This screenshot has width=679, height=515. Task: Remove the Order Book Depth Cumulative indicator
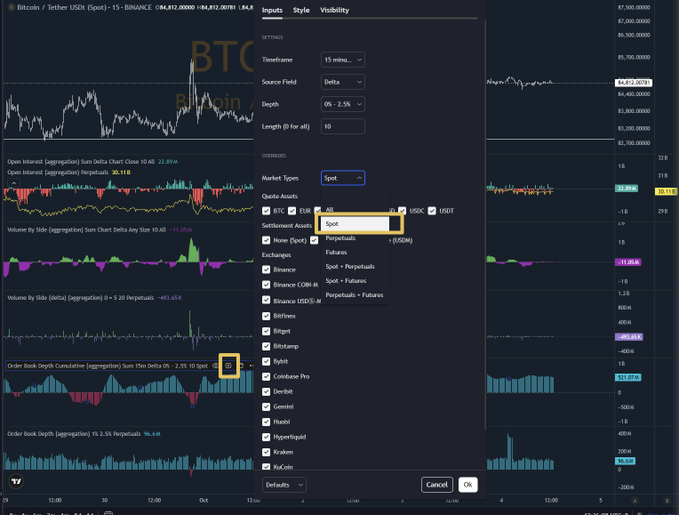(x=241, y=366)
